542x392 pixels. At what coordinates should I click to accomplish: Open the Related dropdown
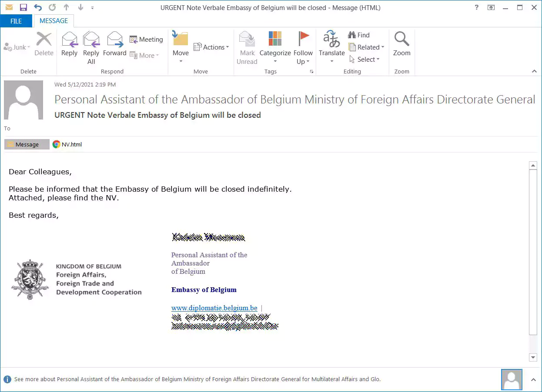pos(366,47)
